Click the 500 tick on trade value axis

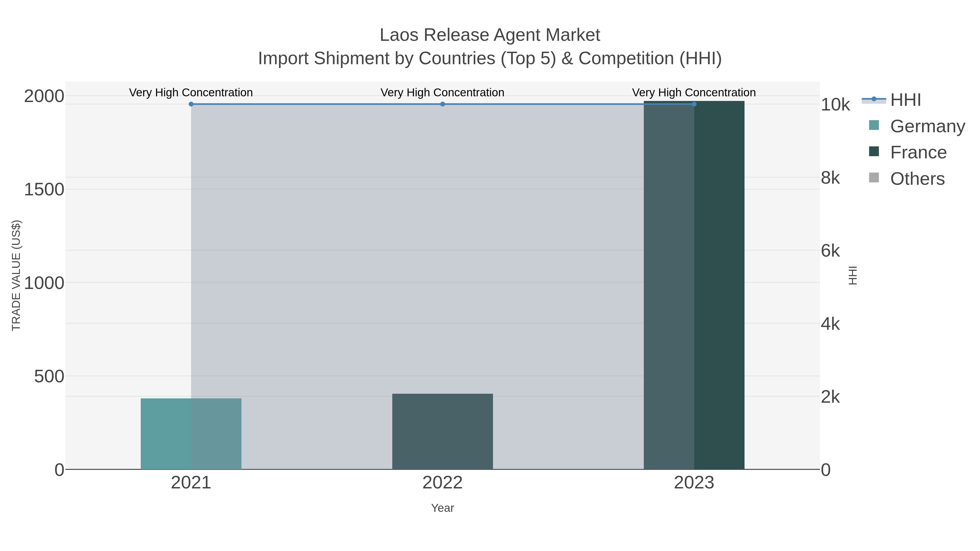(x=49, y=377)
